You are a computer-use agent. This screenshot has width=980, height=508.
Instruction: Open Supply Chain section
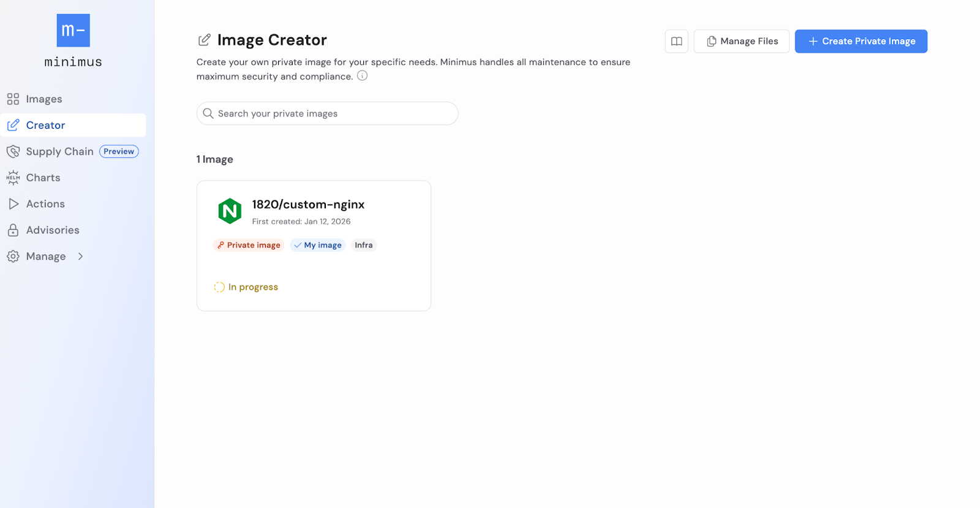[x=59, y=151]
